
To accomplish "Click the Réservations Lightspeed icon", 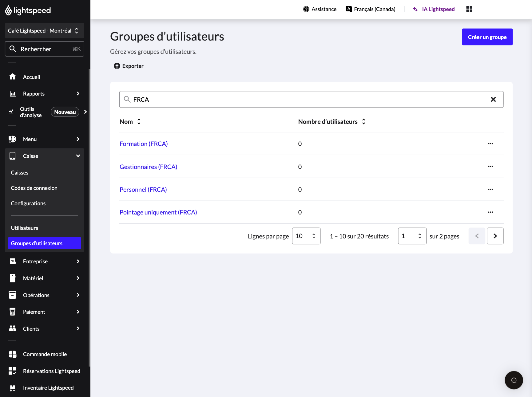I will point(12,371).
